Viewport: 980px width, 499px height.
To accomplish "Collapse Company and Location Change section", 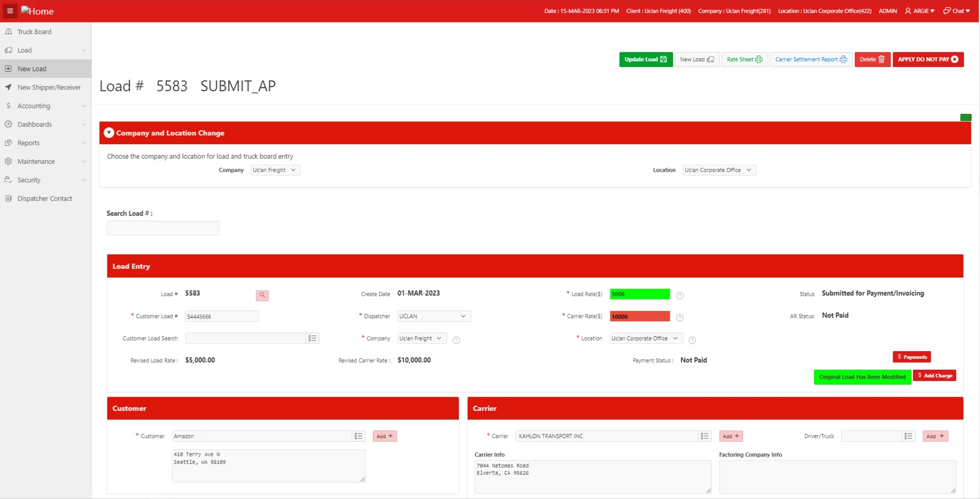I will 109,133.
